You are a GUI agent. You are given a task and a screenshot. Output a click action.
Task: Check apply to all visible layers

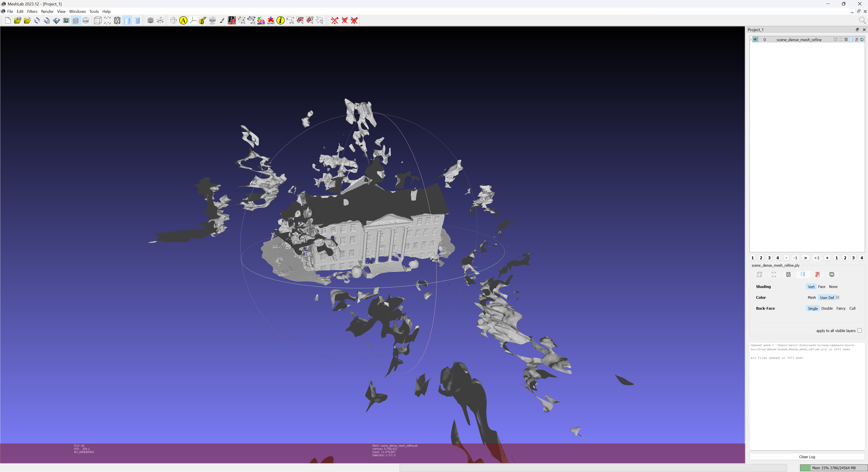point(860,330)
